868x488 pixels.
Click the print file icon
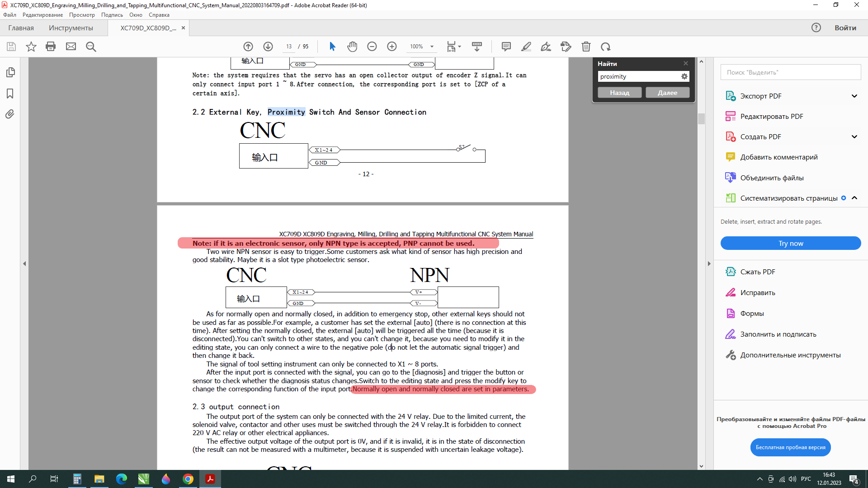pyautogui.click(x=51, y=47)
